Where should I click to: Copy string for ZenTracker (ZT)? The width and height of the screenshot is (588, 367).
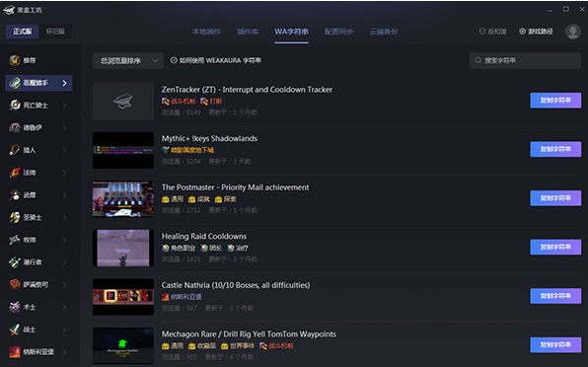point(555,101)
